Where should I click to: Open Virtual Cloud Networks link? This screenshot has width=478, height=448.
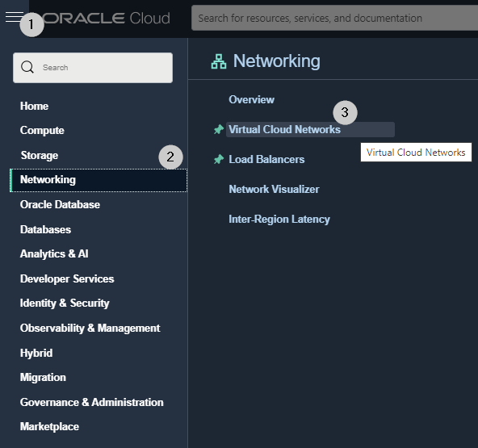coord(284,129)
